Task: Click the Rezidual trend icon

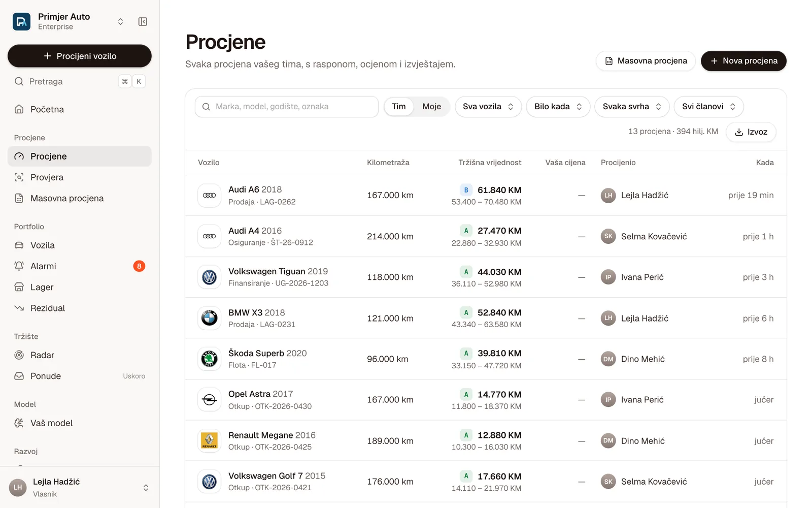Action: pos(19,308)
